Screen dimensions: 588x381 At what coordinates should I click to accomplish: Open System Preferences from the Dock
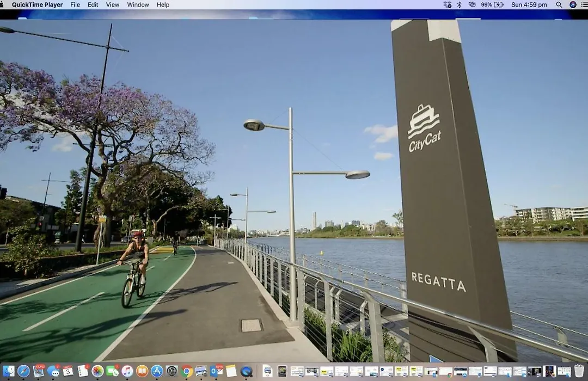(x=171, y=371)
